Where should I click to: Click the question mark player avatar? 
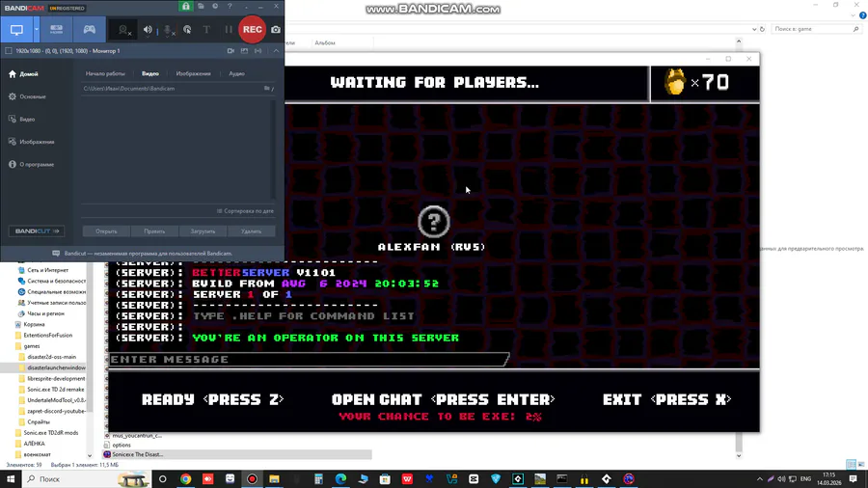click(433, 222)
